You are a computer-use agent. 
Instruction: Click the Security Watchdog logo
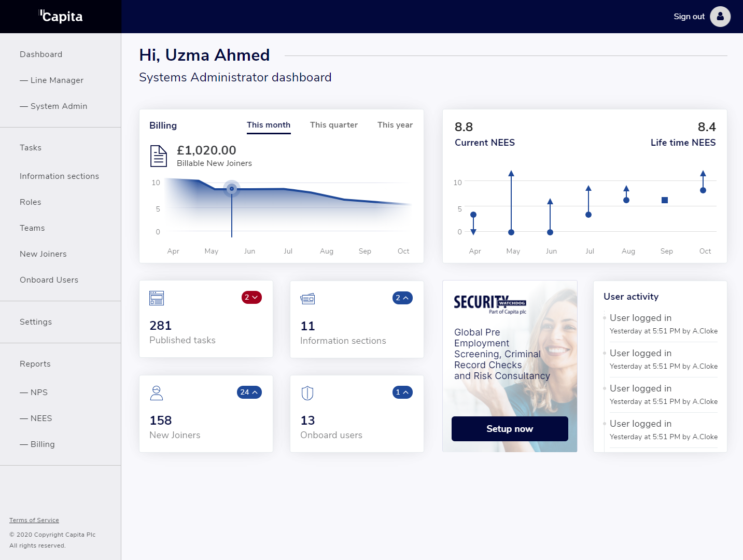pyautogui.click(x=489, y=303)
